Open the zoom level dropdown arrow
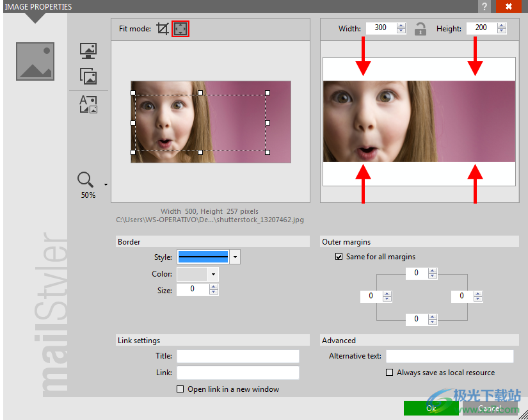 106,185
